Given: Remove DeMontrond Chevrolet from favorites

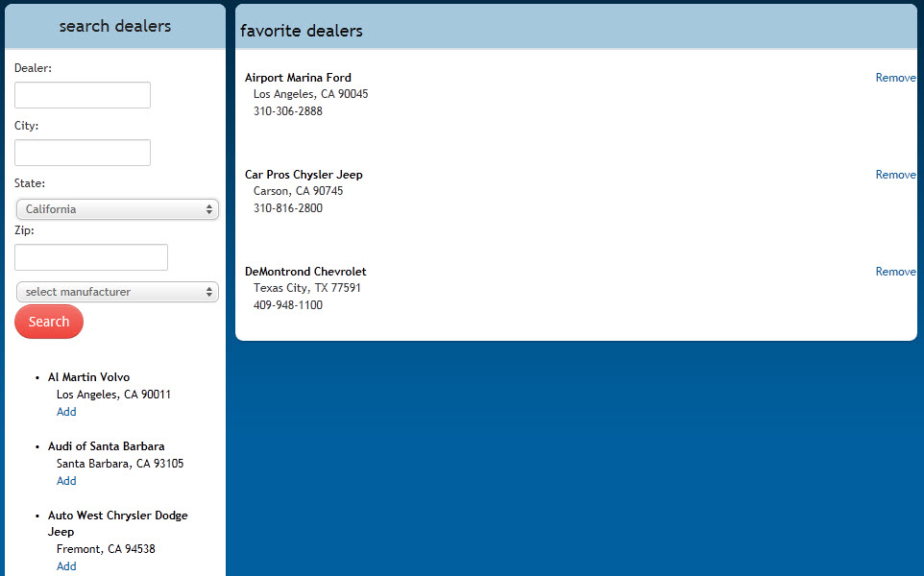Looking at the screenshot, I should pyautogui.click(x=896, y=272).
